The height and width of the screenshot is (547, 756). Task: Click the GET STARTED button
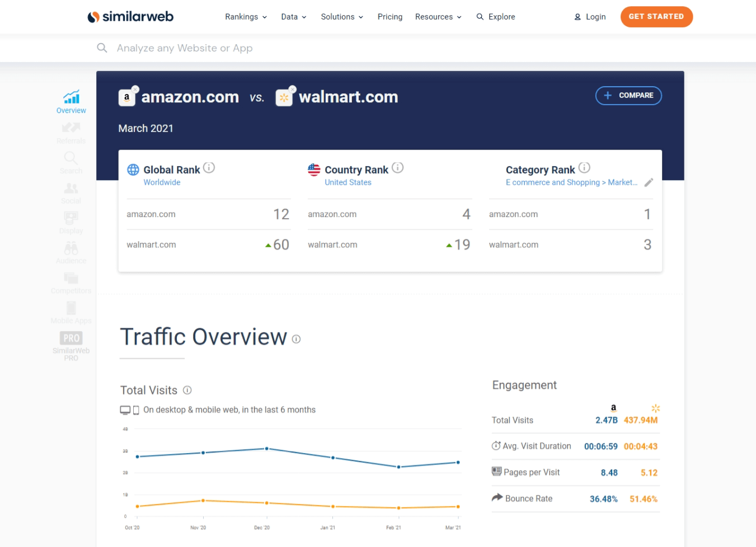click(656, 17)
